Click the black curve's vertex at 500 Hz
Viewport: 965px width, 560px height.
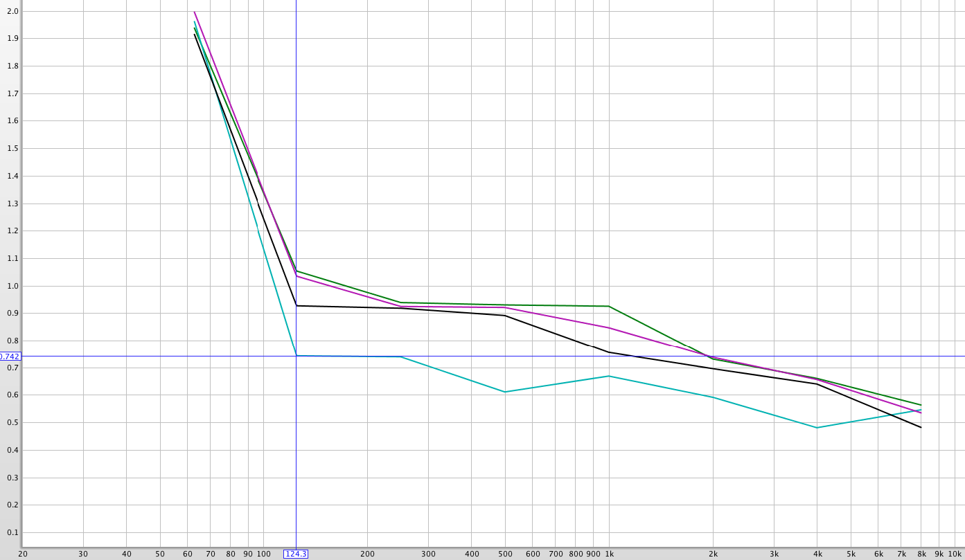click(505, 316)
